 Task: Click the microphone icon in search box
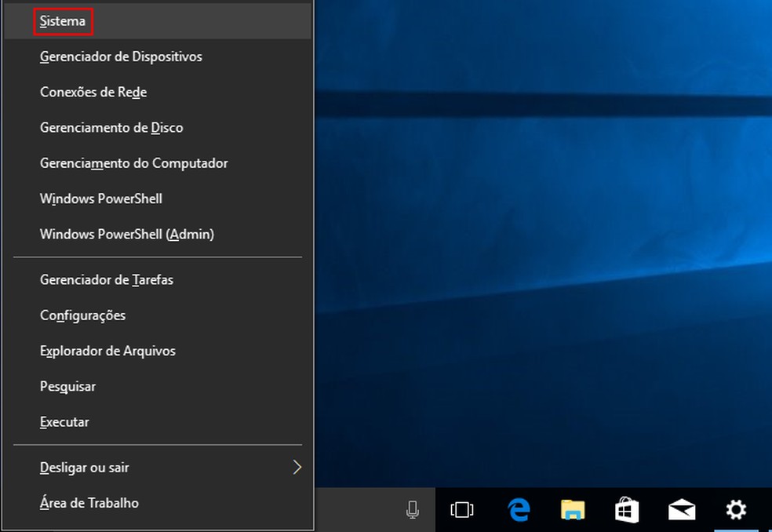tap(413, 510)
